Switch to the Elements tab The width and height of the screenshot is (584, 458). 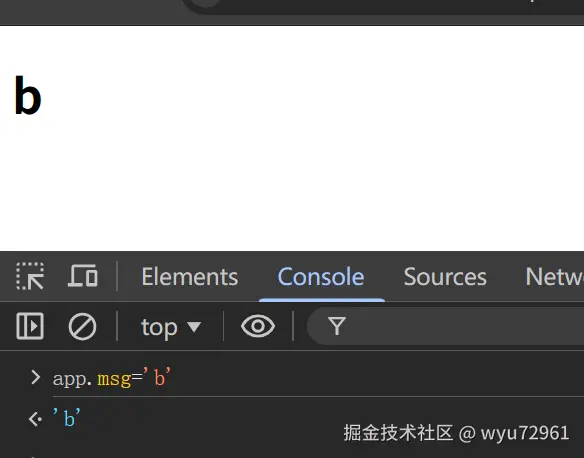click(x=190, y=277)
